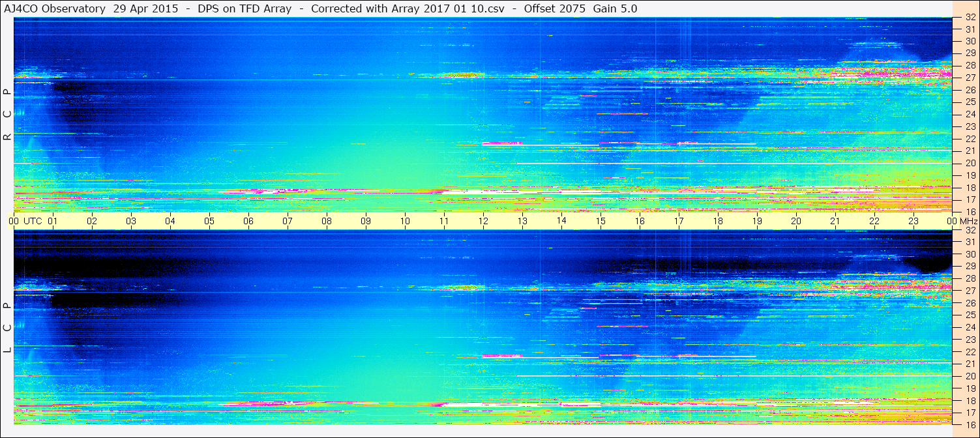Select the 12 hour time marker
Screen dimensions: 980x438
point(483,221)
